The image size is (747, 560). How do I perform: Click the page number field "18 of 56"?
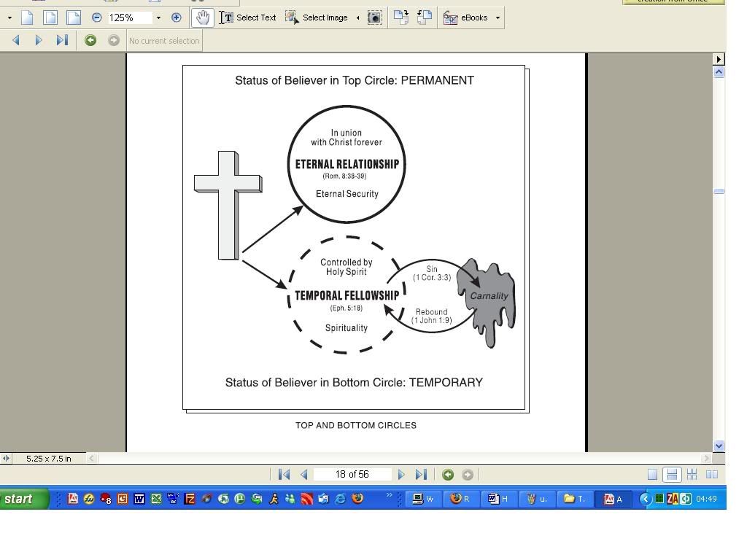[352, 475]
